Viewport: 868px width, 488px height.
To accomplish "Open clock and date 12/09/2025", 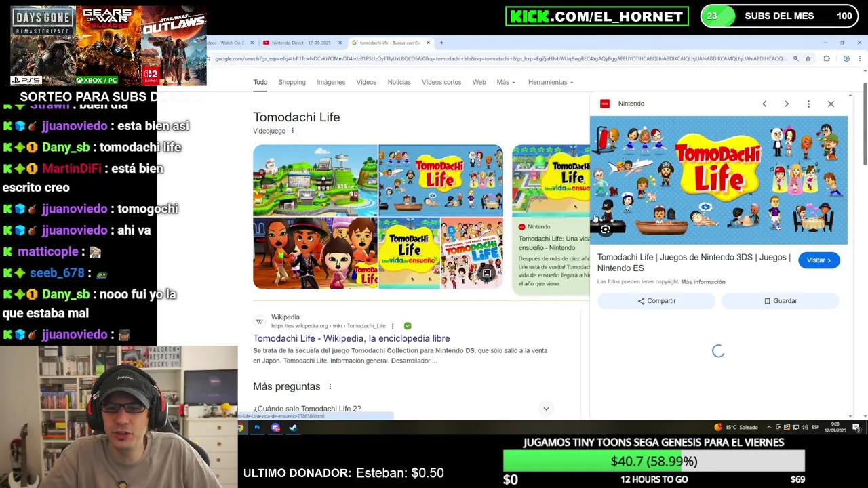I will click(x=835, y=428).
